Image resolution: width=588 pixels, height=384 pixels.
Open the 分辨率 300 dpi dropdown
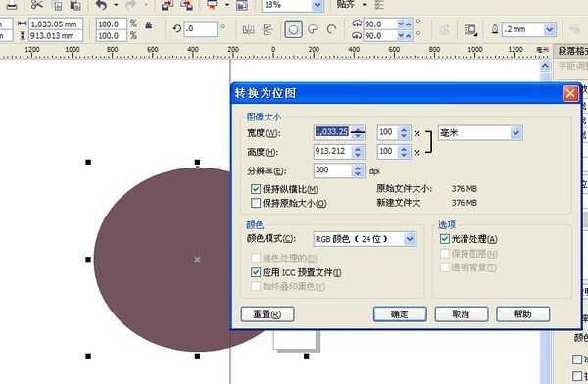(x=358, y=170)
